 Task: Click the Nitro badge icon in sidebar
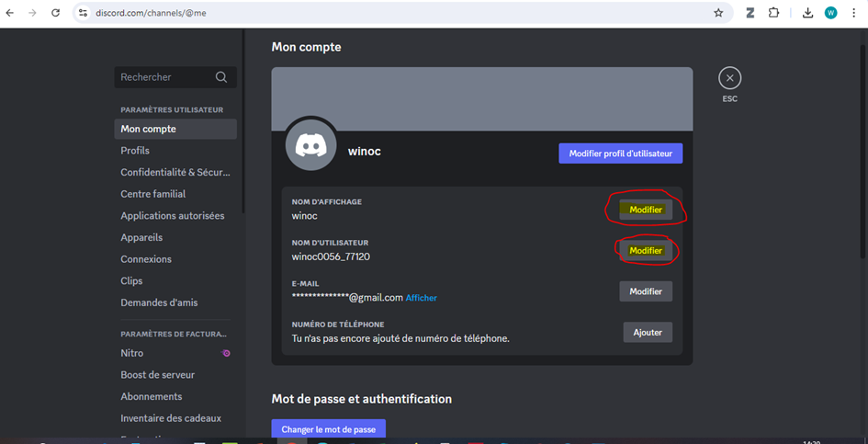226,353
